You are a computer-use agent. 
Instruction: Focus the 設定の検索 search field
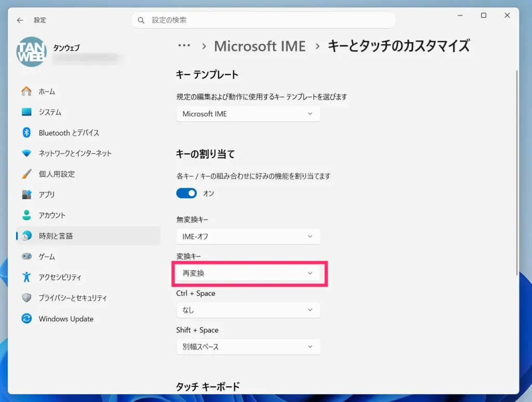[x=263, y=20]
